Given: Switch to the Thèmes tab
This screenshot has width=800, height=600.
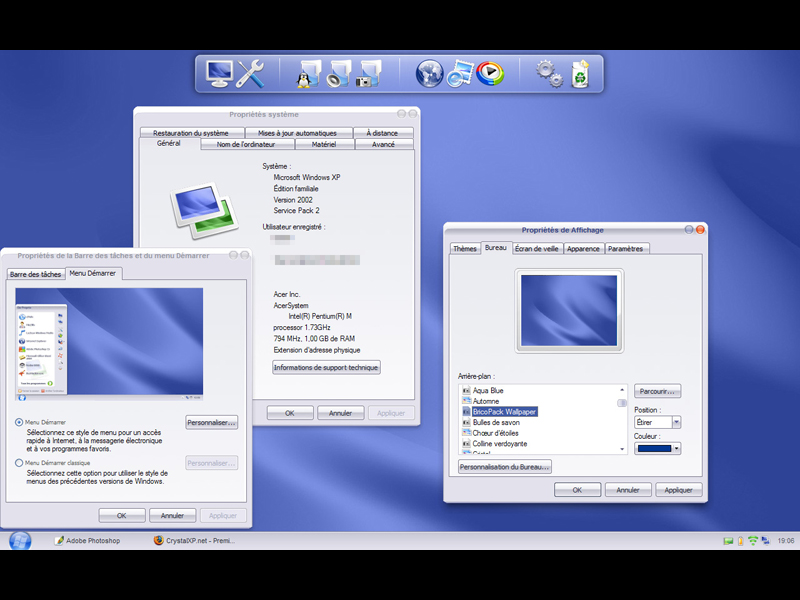Looking at the screenshot, I should pos(465,248).
